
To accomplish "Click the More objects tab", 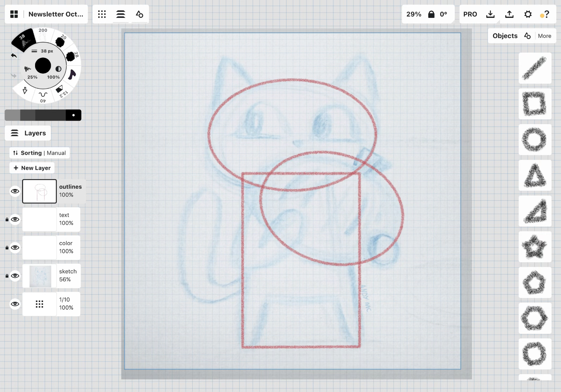I will click(545, 36).
